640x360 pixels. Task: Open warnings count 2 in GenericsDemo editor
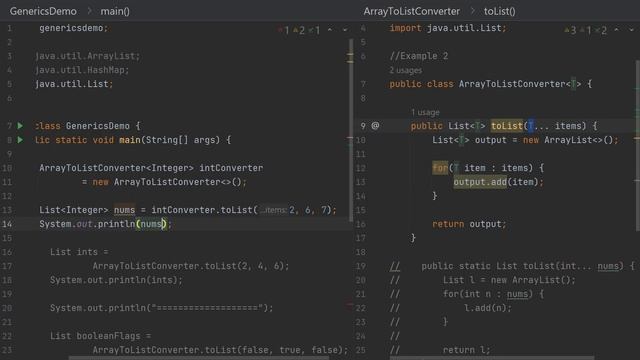pyautogui.click(x=299, y=30)
